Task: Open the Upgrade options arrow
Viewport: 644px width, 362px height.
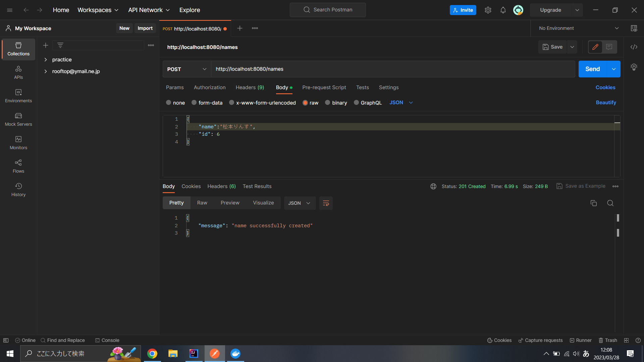Action: click(577, 10)
